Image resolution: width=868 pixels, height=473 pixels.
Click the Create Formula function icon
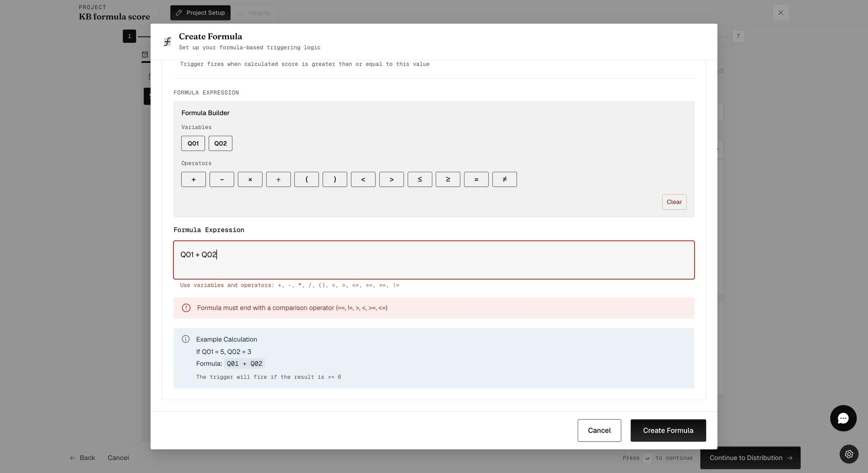pos(167,42)
